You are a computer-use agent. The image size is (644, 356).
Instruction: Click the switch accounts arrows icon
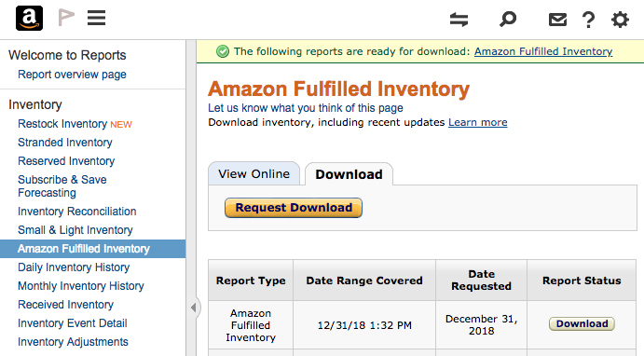click(x=459, y=20)
